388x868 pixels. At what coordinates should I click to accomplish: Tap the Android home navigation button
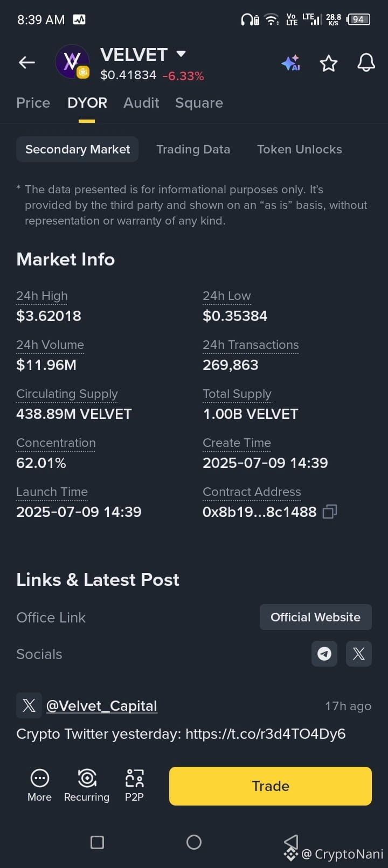pyautogui.click(x=194, y=842)
